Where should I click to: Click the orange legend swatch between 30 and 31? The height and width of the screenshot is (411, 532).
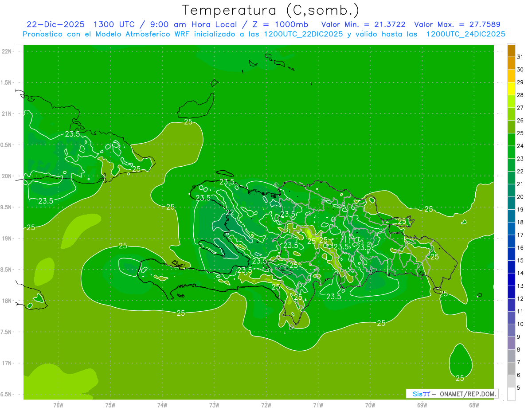511,63
